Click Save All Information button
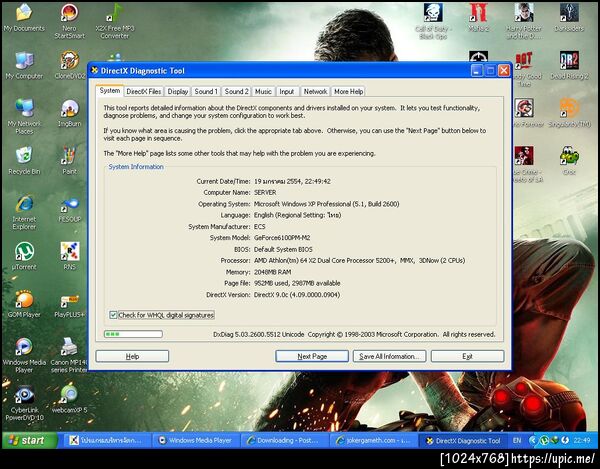Screen dimensions: 600x469 tap(389, 356)
